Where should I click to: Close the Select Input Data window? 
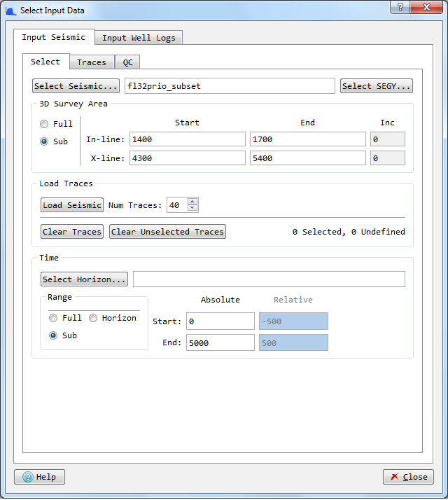click(x=426, y=7)
